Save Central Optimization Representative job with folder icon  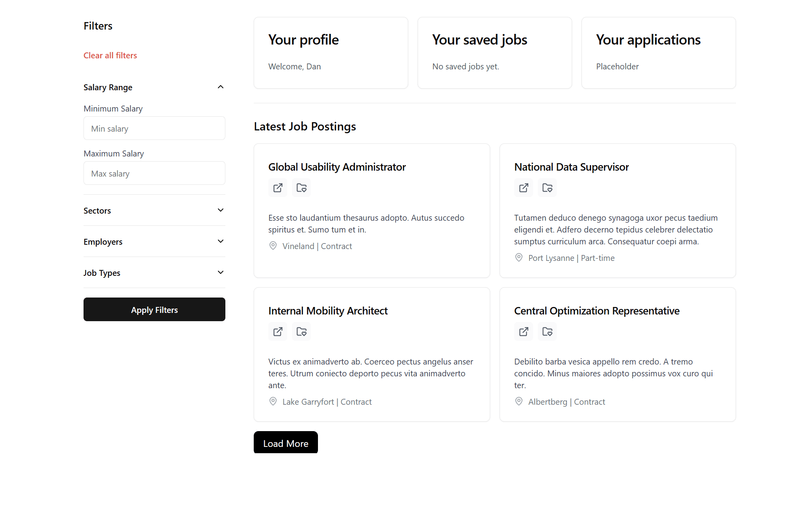547,331
